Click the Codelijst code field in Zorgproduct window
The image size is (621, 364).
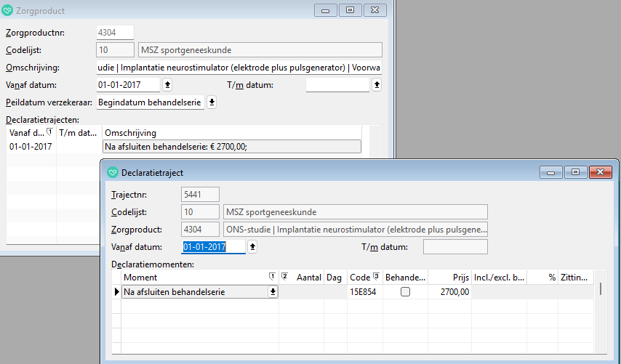click(115, 50)
